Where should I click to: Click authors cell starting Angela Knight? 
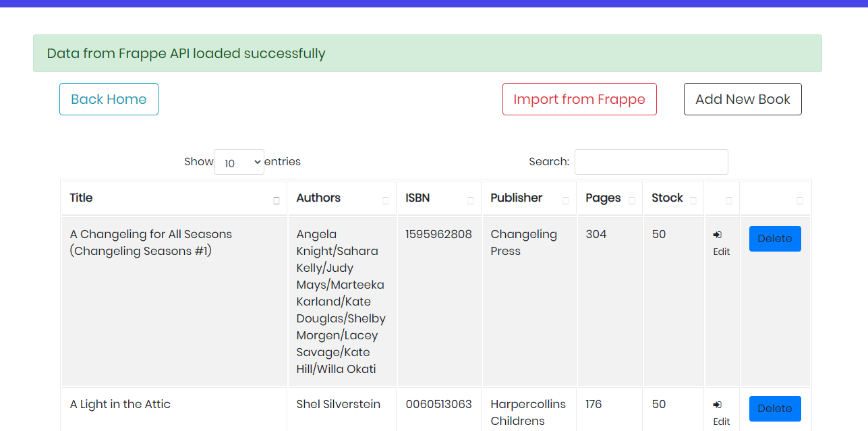pyautogui.click(x=341, y=301)
